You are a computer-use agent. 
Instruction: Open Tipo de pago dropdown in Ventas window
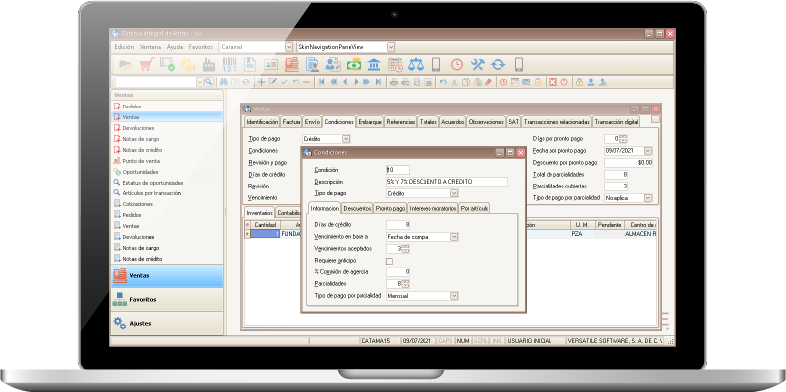tap(346, 139)
